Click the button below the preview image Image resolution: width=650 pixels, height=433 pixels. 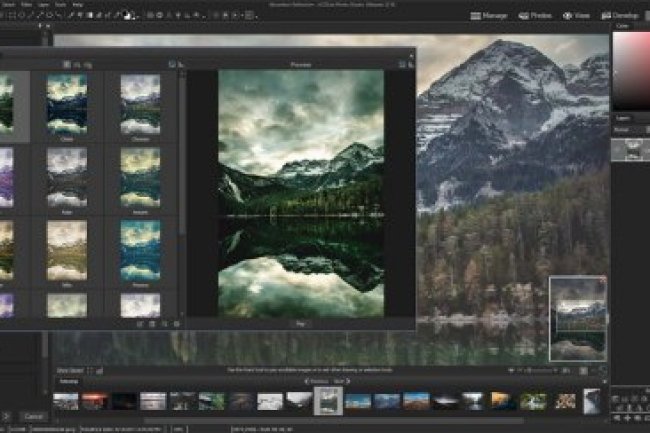tap(300, 323)
